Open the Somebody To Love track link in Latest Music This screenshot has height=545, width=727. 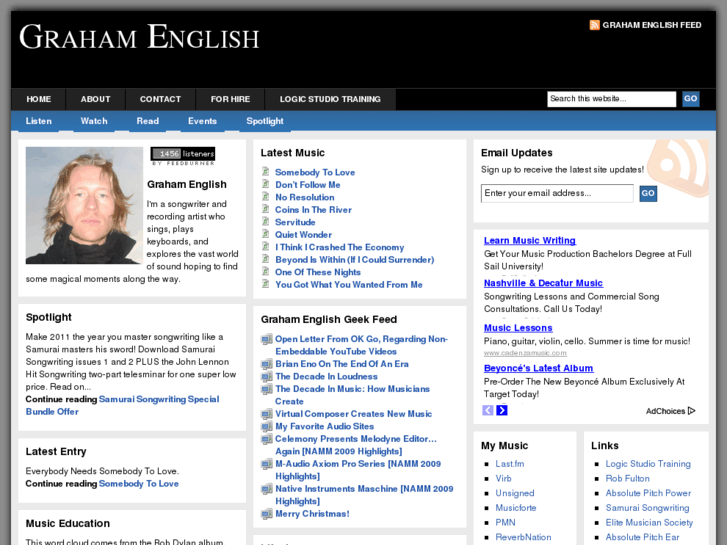pos(315,173)
